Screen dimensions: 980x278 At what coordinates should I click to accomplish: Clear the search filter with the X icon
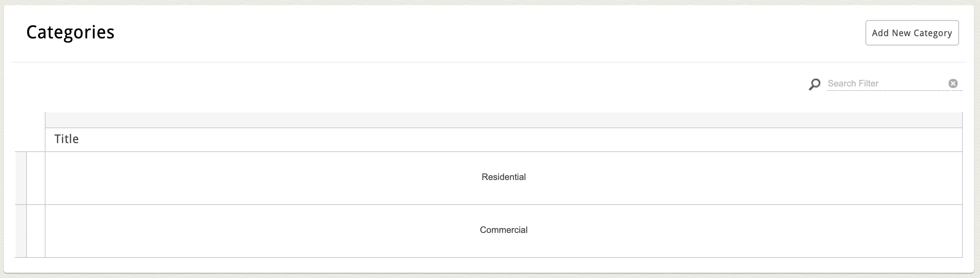coord(953,83)
